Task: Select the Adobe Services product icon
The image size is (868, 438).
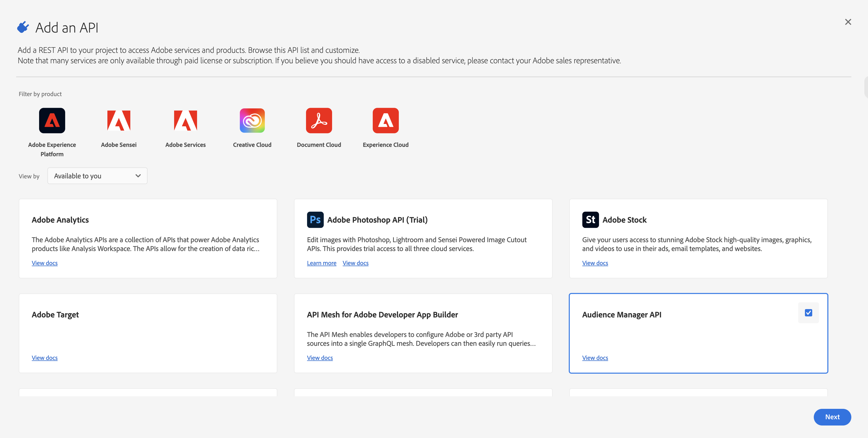Action: coord(185,121)
